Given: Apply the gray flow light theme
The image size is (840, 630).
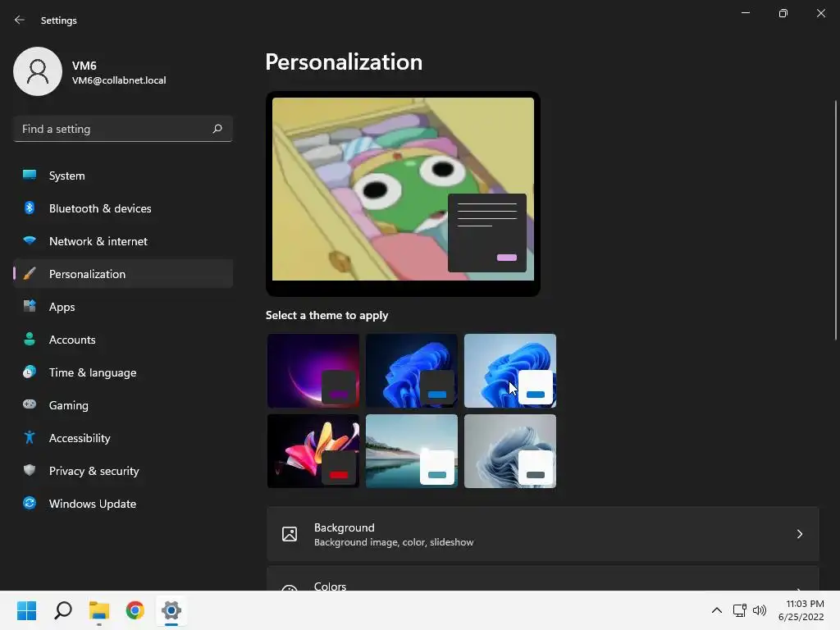Looking at the screenshot, I should tap(510, 451).
